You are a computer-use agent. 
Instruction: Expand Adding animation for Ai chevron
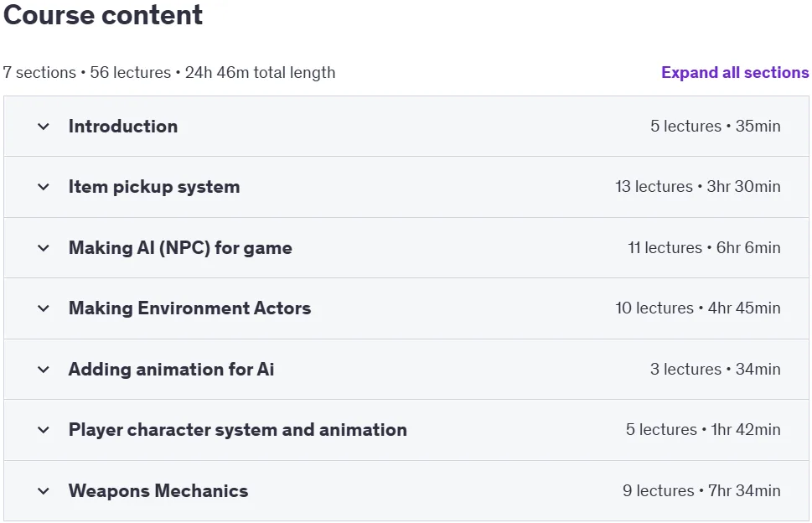point(44,370)
